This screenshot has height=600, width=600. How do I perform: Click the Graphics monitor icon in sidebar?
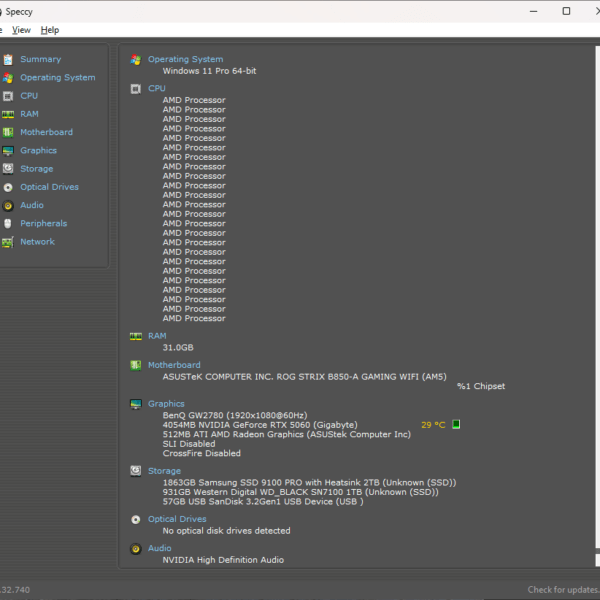[8, 151]
